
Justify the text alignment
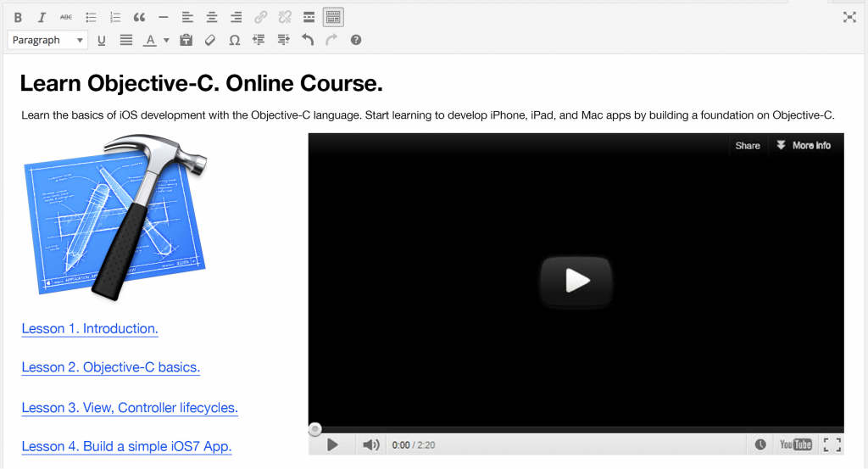pos(126,40)
